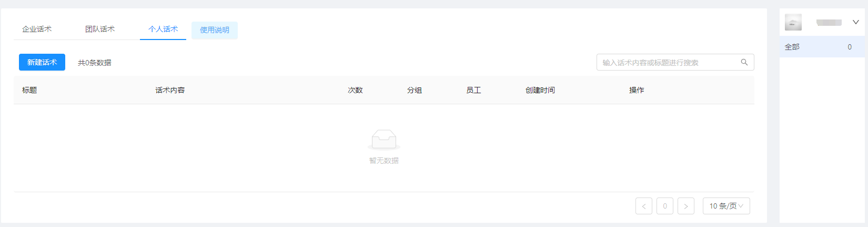The width and height of the screenshot is (868, 227).
Task: Click the 标题 column header
Action: pos(29,90)
